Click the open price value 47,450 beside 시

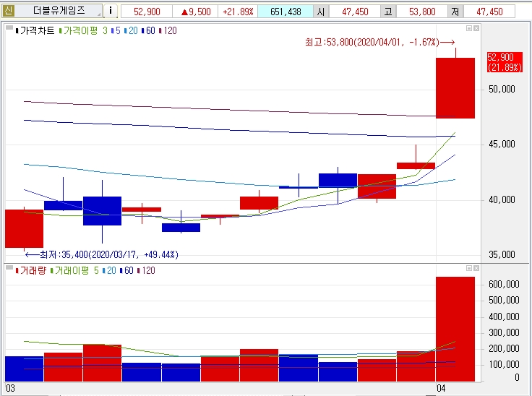click(x=355, y=12)
